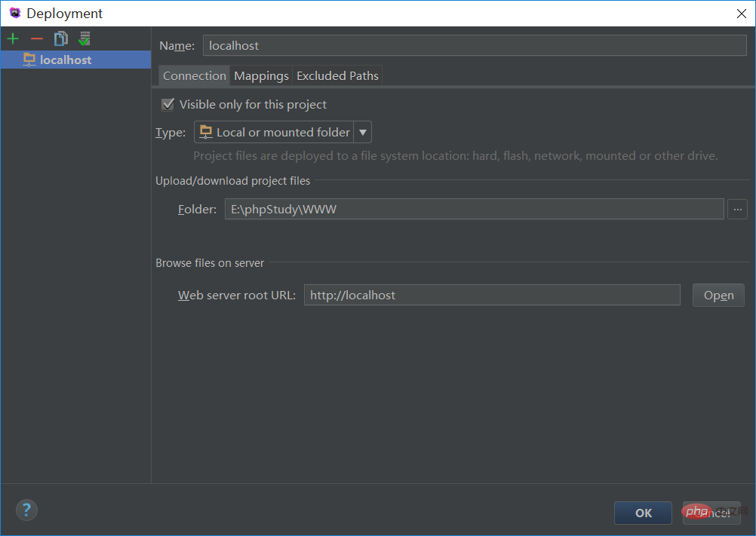The width and height of the screenshot is (756, 536).
Task: Cancel the Deployment dialog
Action: (x=711, y=513)
